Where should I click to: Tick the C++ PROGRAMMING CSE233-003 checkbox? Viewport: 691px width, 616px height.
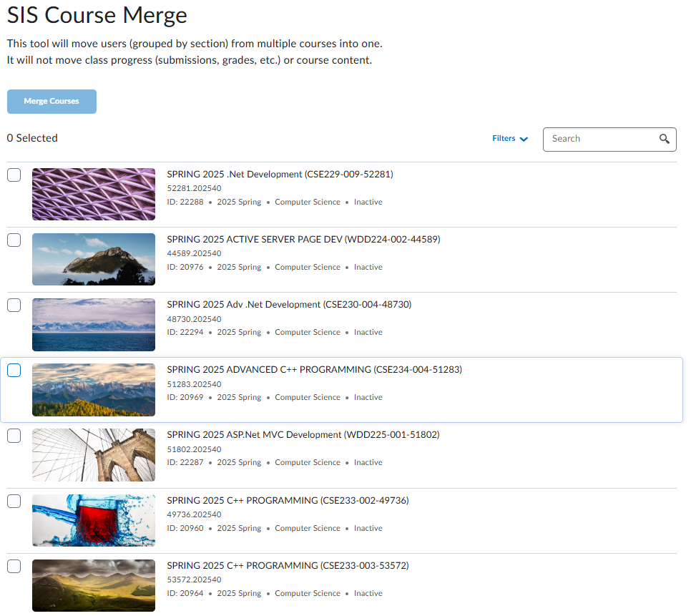click(x=14, y=567)
